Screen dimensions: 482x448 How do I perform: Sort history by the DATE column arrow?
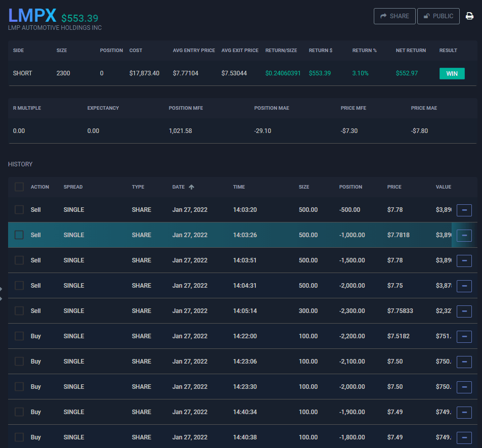point(191,187)
